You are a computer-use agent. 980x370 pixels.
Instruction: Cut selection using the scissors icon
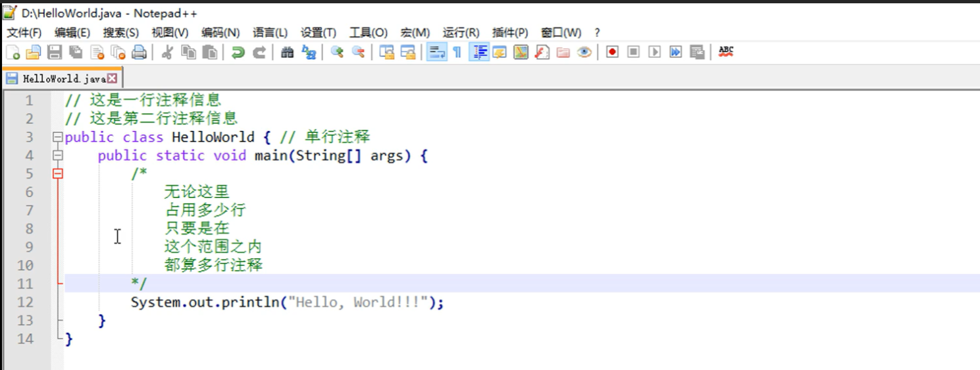coord(167,52)
